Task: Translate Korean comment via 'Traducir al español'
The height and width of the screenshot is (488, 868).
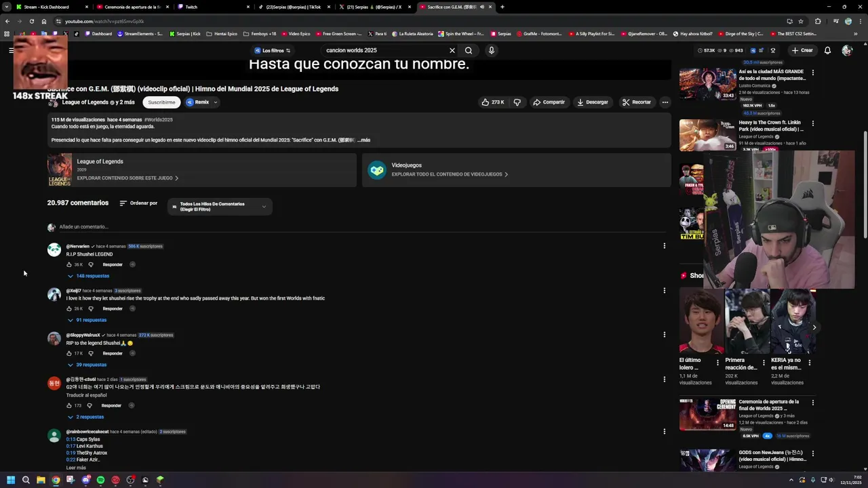Action: pos(86,395)
